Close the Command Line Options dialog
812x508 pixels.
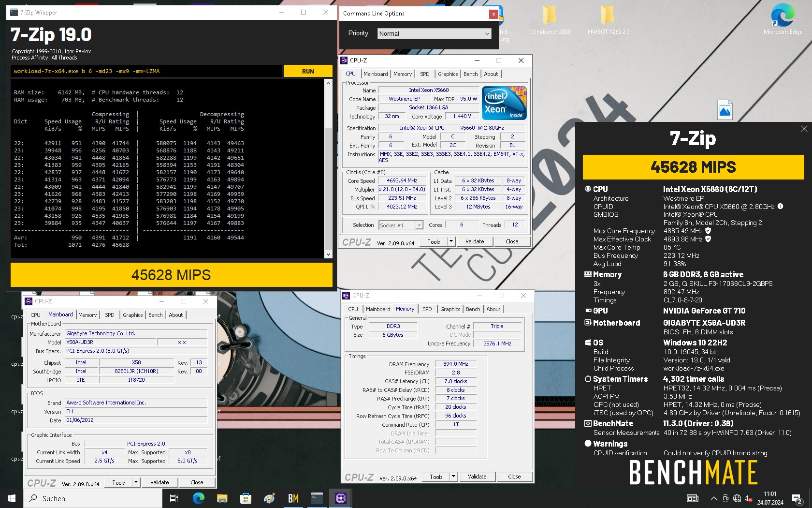click(493, 14)
